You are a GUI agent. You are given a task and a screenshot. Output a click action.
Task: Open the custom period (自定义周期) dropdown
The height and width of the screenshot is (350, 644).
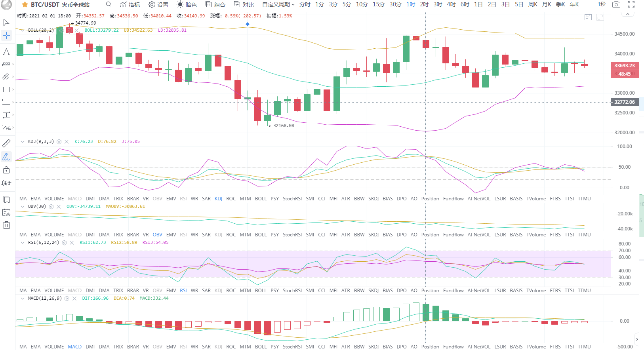pos(278,4)
